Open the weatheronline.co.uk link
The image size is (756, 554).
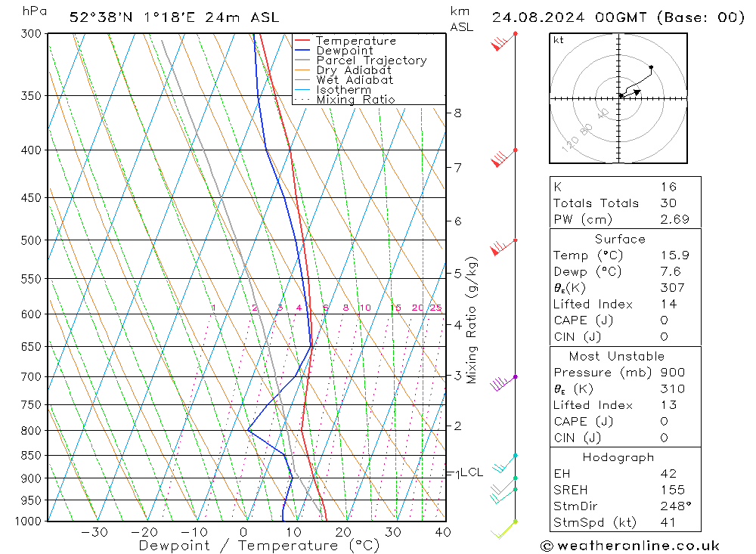pyautogui.click(x=638, y=546)
